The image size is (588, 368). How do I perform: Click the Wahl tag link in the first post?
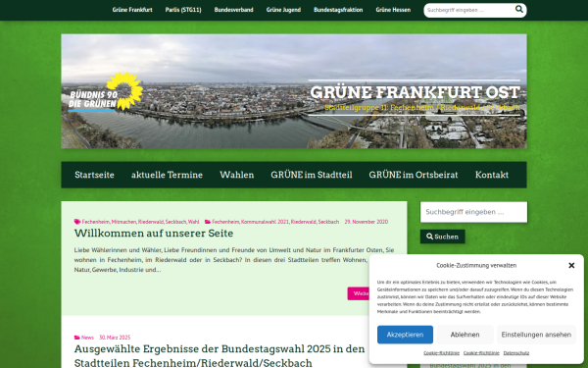(x=193, y=222)
